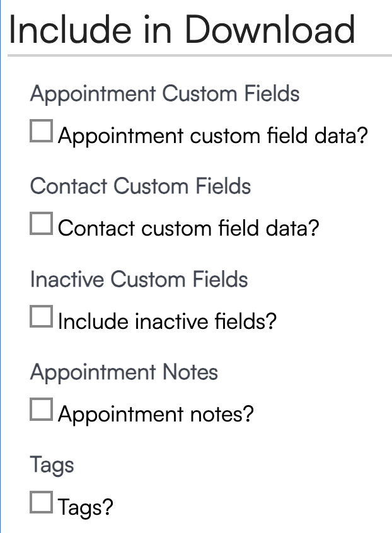
Task: Click the word 'Download' in the title
Action: 269,29
